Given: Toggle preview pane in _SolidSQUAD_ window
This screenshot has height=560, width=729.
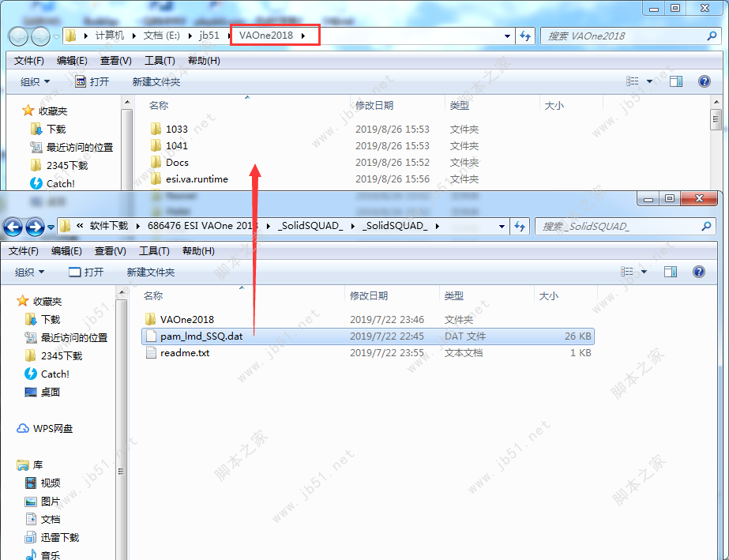Looking at the screenshot, I should point(671,272).
